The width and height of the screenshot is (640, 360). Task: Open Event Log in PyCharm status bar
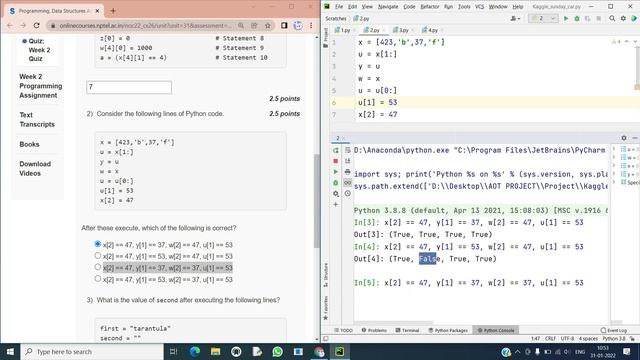(613, 330)
